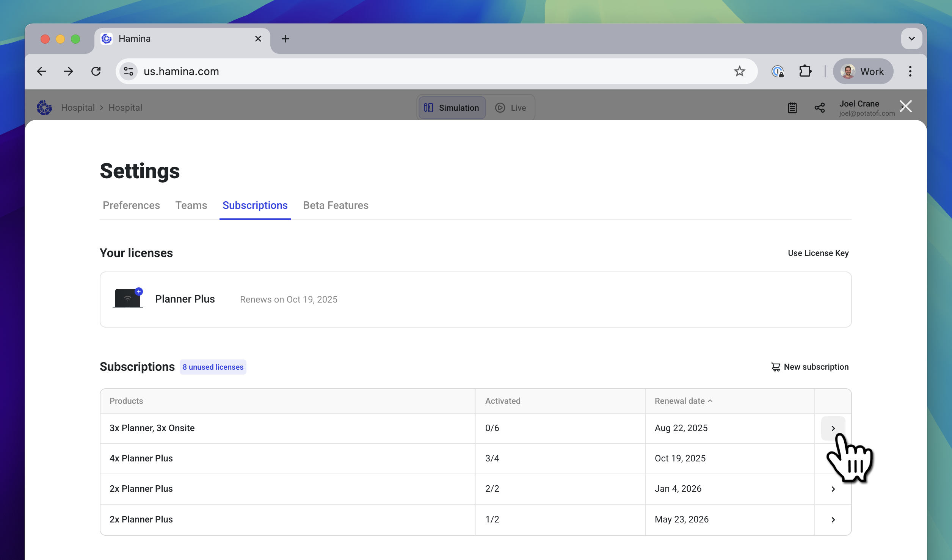Close the Settings panel with the X

906,106
